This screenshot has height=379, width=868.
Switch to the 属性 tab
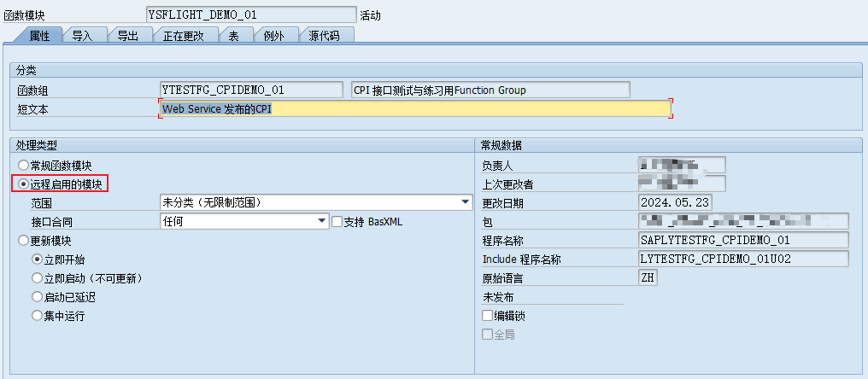point(38,36)
